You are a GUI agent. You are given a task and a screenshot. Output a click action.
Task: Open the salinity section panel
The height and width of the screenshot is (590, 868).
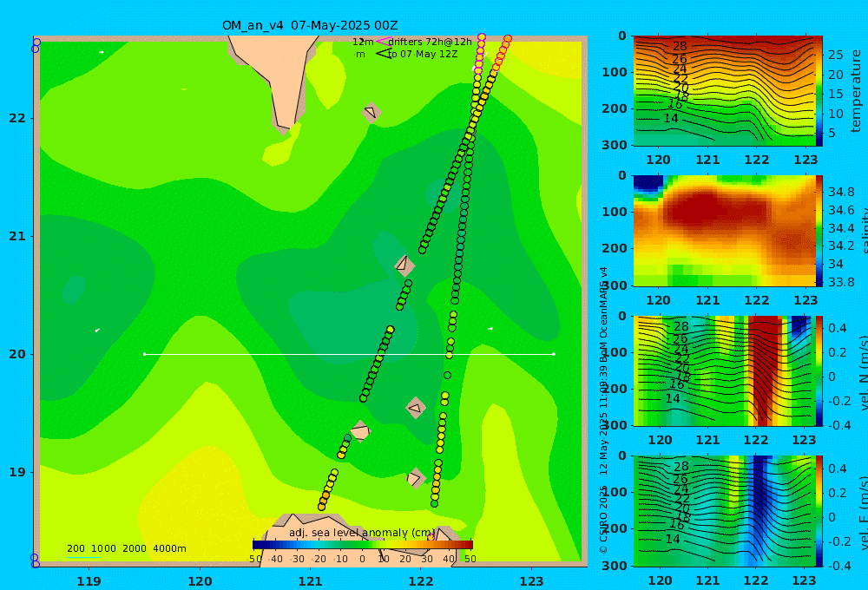(724, 231)
